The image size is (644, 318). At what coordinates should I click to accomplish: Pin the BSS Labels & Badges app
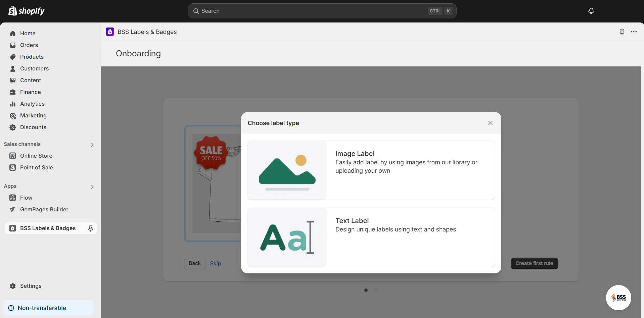pos(622,32)
